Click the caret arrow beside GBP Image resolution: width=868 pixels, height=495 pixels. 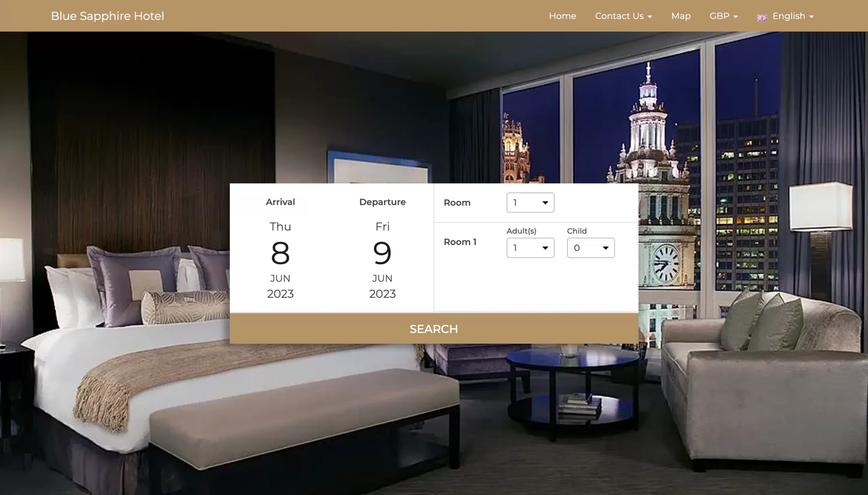coord(735,17)
